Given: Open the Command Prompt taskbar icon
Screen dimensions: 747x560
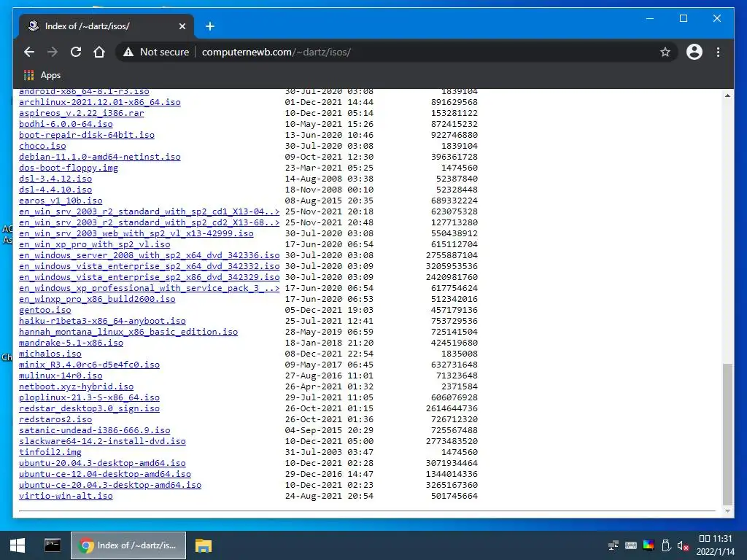Looking at the screenshot, I should (x=53, y=545).
